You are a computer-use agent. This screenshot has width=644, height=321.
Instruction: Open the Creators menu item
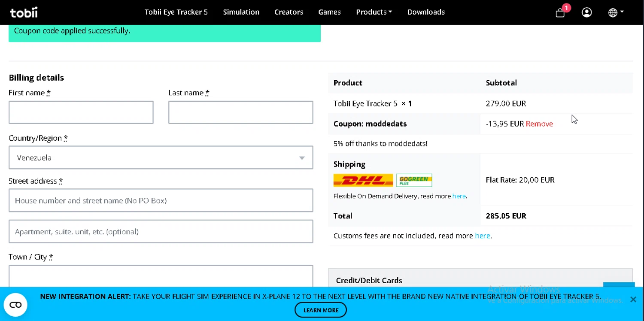tap(289, 12)
